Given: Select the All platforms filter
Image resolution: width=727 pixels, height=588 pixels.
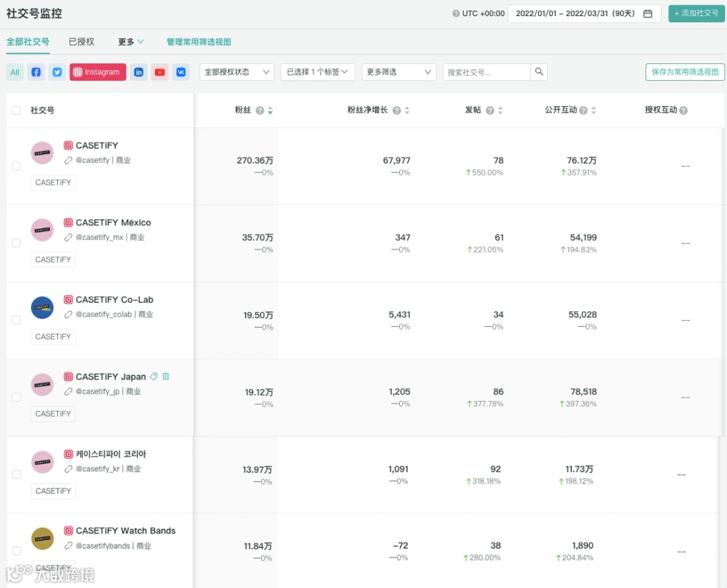Looking at the screenshot, I should tap(15, 72).
